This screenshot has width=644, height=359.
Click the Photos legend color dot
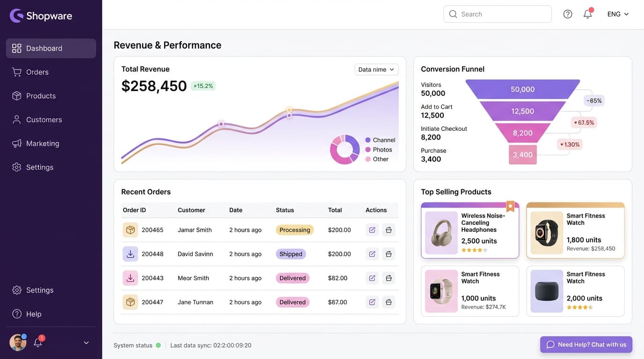tap(368, 150)
